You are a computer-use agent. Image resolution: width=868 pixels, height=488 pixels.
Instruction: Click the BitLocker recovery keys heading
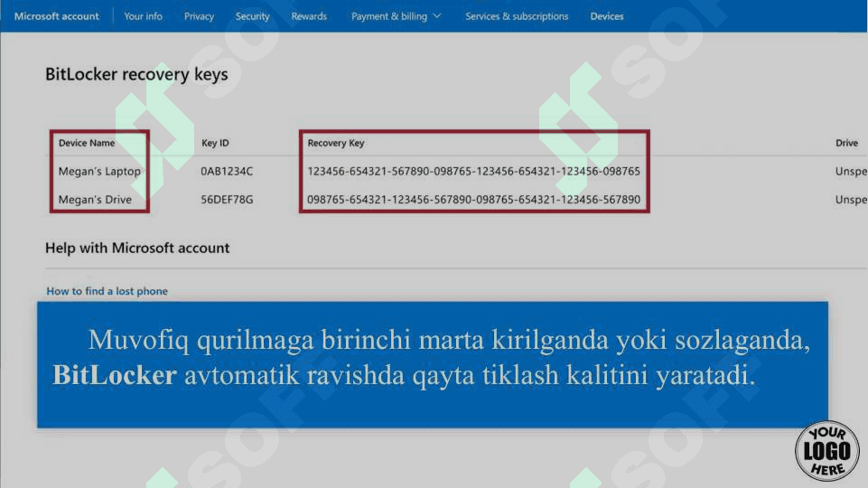136,74
